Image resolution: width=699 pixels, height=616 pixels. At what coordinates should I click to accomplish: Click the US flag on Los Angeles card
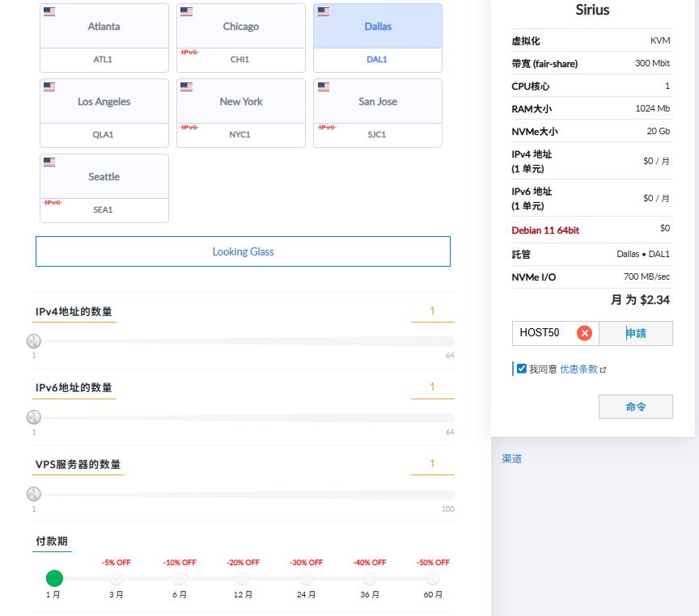(x=49, y=87)
